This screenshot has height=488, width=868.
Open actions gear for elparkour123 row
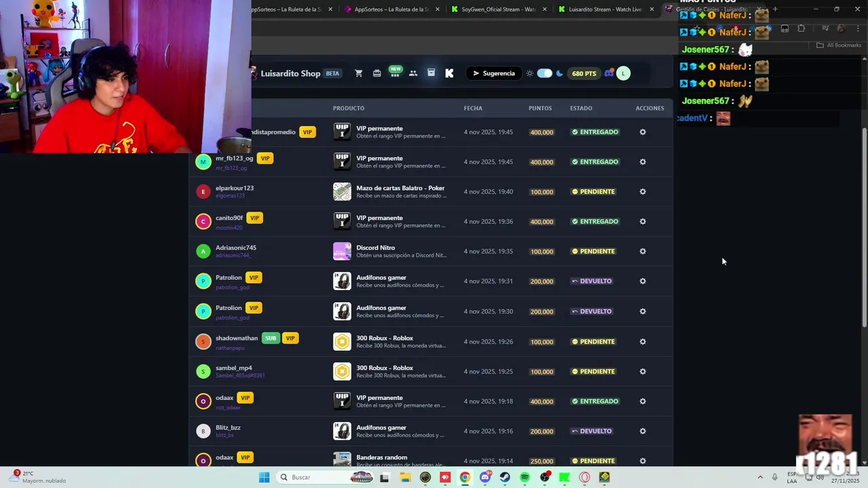coord(643,192)
